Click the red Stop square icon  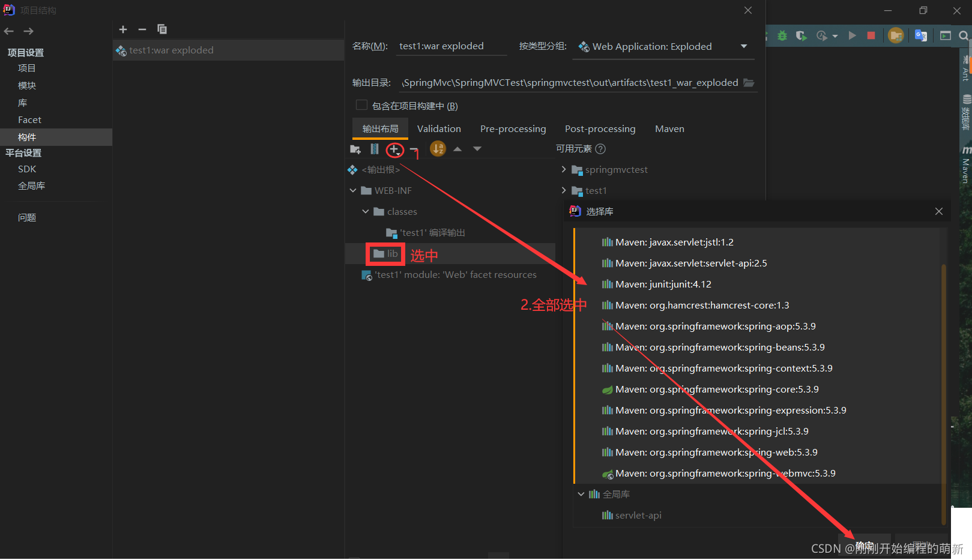871,36
